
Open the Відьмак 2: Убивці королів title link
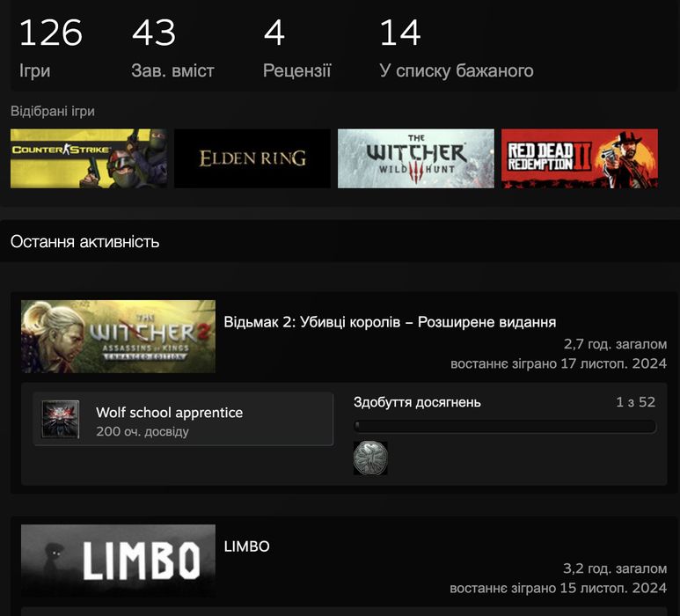click(x=390, y=322)
